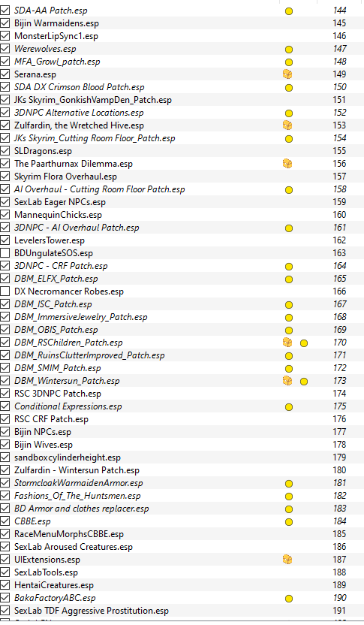Click the archive icon for The Paarthurnax Dilemma.esp
364x625 pixels.
coord(287,164)
